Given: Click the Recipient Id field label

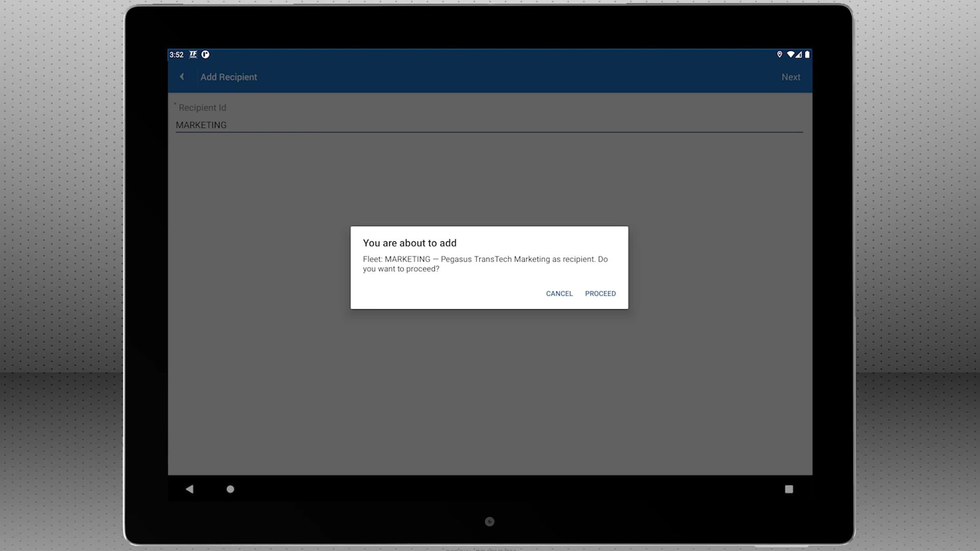Looking at the screenshot, I should [202, 107].
